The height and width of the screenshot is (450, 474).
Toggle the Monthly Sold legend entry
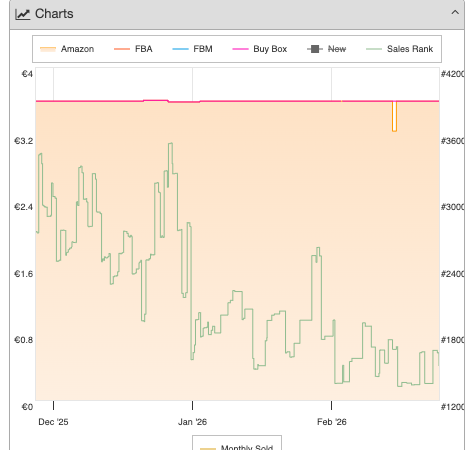pyautogui.click(x=236, y=447)
